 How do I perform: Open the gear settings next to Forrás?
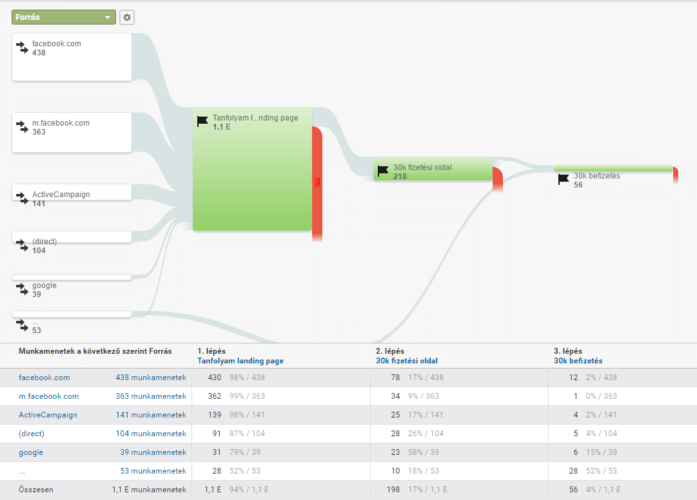coord(127,17)
